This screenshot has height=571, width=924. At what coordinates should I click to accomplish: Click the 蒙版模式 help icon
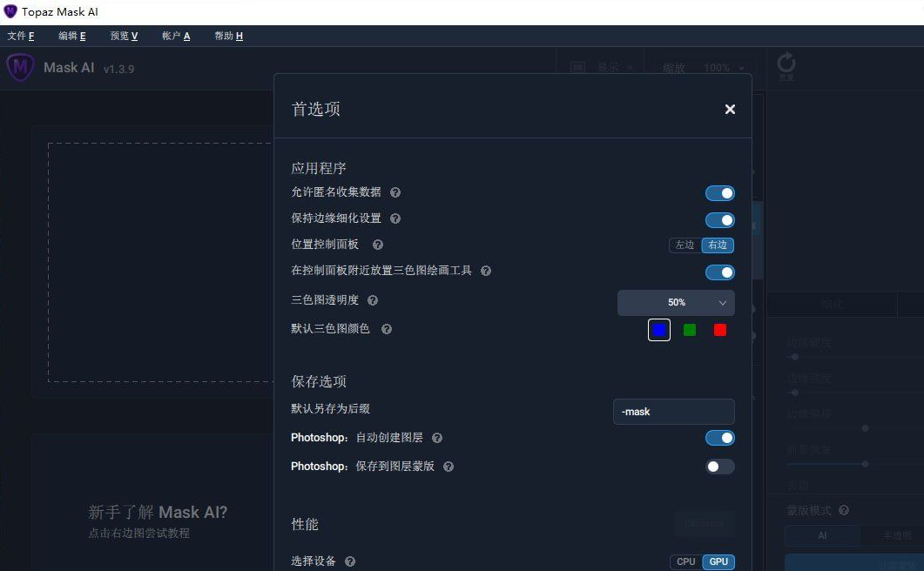click(844, 510)
